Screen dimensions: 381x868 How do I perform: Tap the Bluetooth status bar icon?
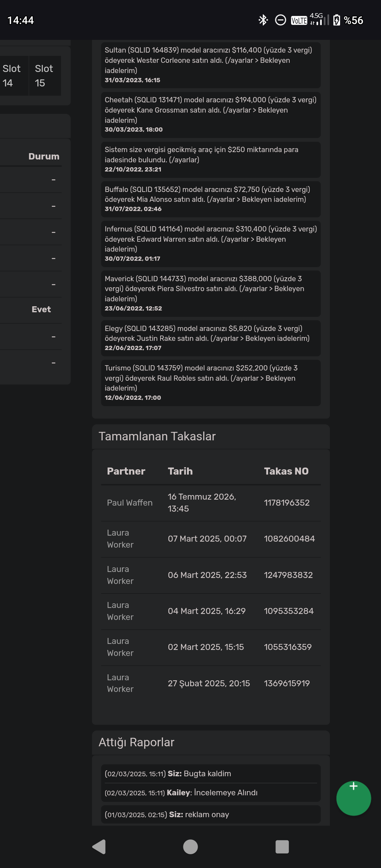(x=263, y=20)
